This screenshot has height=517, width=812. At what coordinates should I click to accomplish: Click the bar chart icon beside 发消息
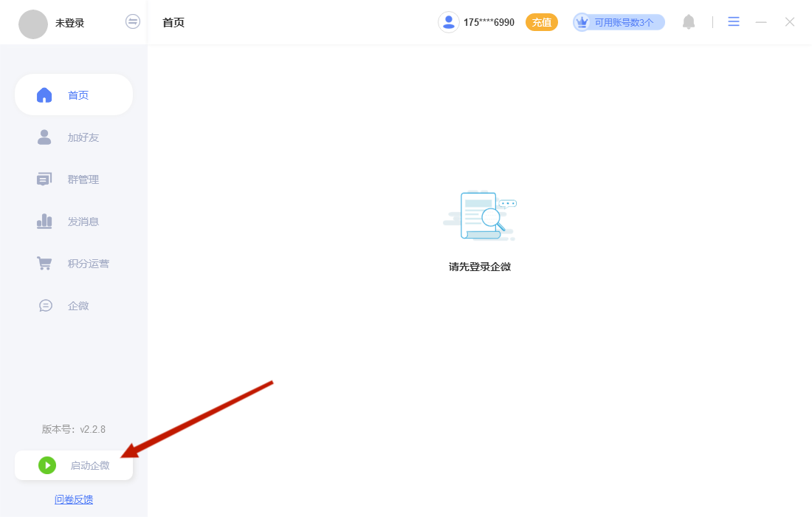[44, 221]
